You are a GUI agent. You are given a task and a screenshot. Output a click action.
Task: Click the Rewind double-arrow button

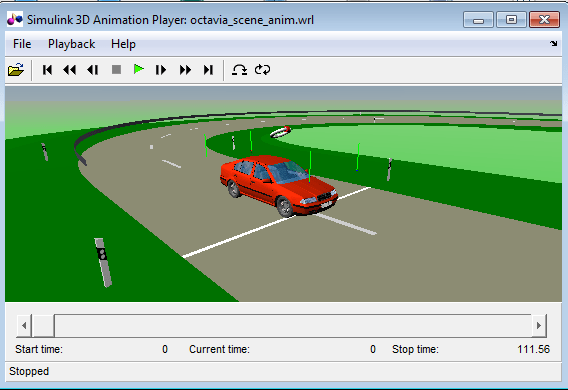pyautogui.click(x=70, y=70)
